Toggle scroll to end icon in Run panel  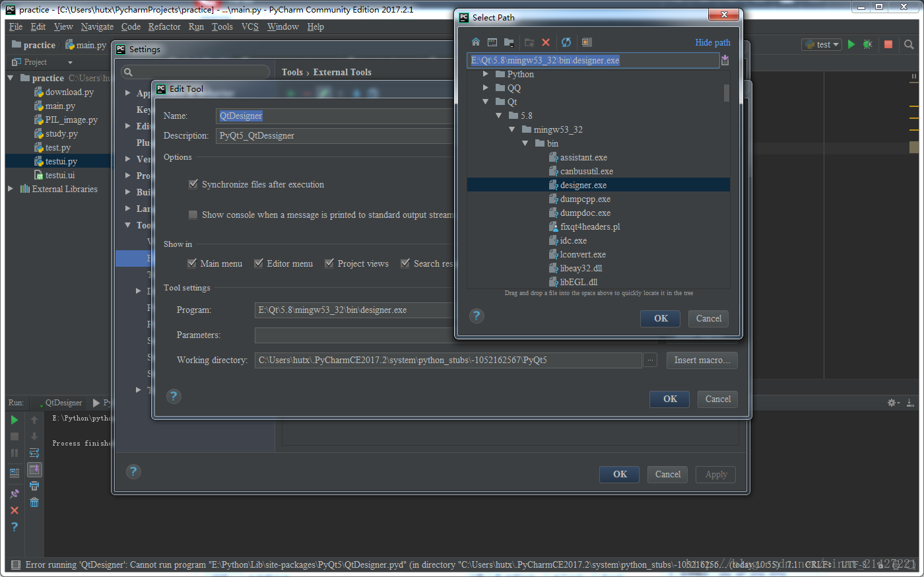pos(34,469)
